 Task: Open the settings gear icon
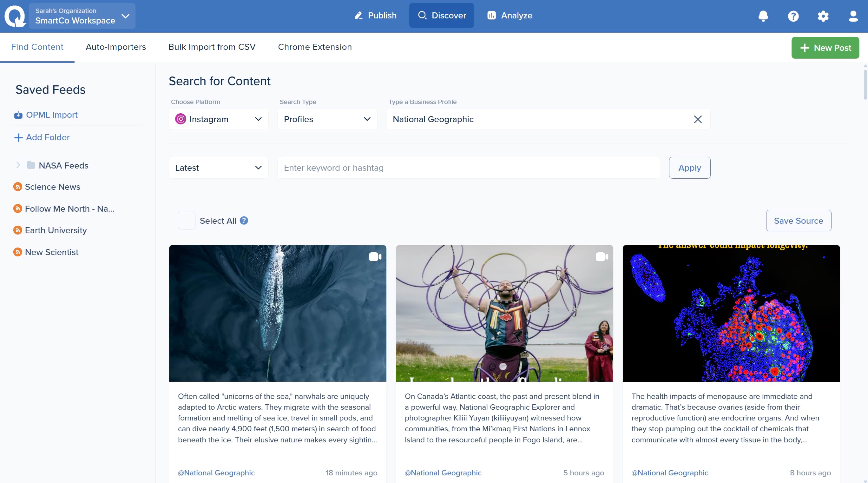(x=823, y=16)
